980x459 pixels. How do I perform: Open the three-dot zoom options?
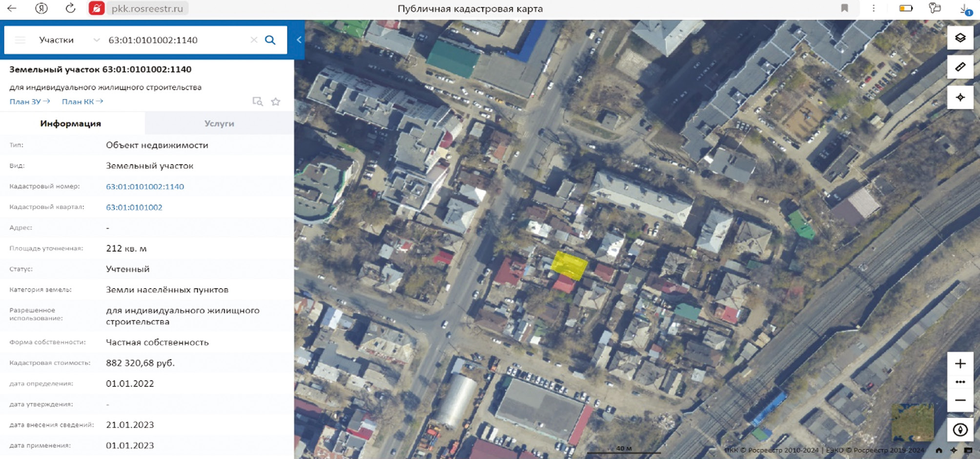click(x=960, y=382)
